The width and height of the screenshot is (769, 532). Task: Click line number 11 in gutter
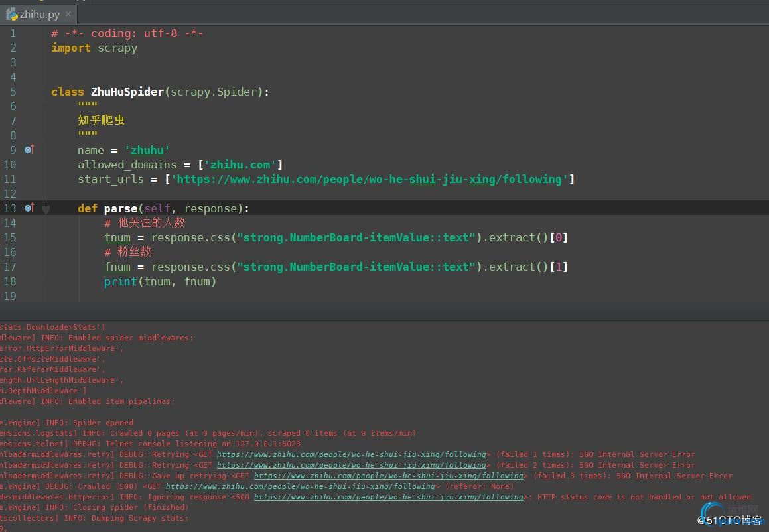coord(10,179)
